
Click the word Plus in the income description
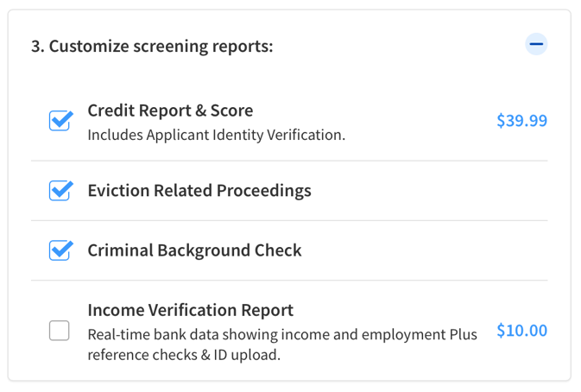464,334
